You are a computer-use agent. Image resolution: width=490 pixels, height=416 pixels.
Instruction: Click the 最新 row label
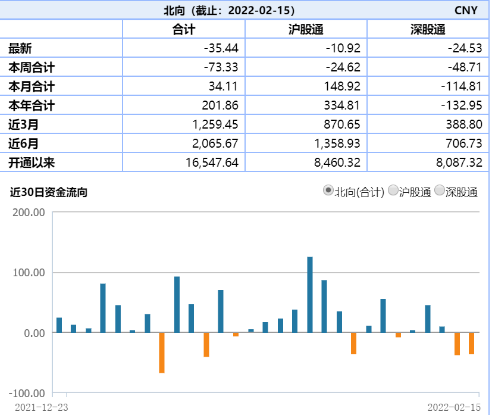20,49
